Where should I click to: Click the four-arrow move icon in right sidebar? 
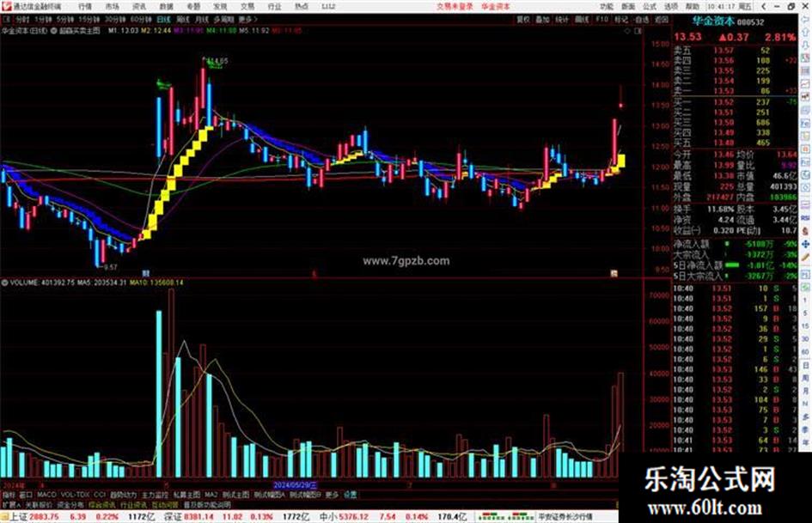click(x=805, y=244)
